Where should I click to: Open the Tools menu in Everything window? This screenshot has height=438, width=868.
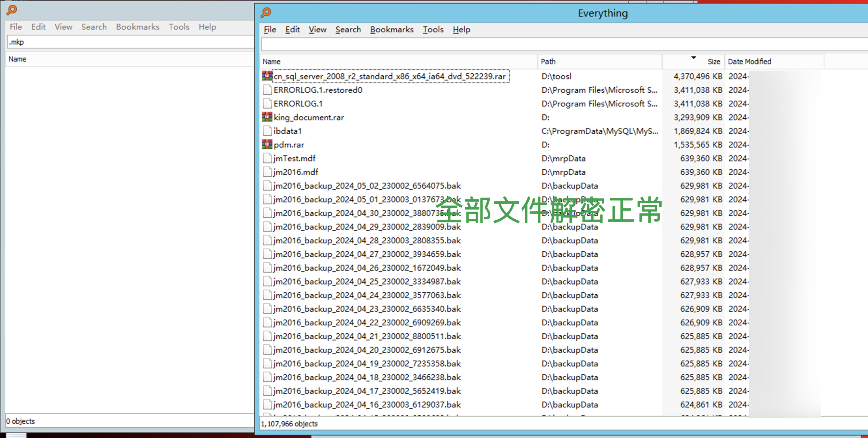click(433, 30)
